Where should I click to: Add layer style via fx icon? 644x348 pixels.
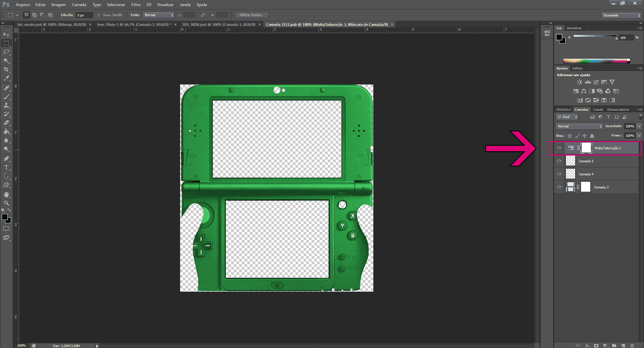pos(587,345)
